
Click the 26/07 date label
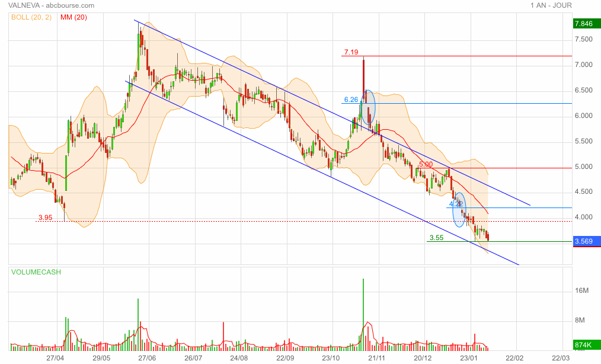pyautogui.click(x=193, y=358)
